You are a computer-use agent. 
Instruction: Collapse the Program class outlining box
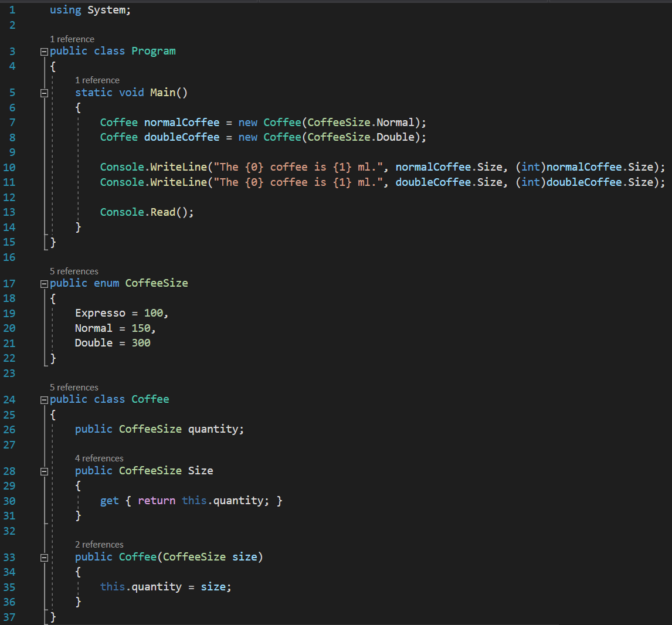[x=44, y=52]
